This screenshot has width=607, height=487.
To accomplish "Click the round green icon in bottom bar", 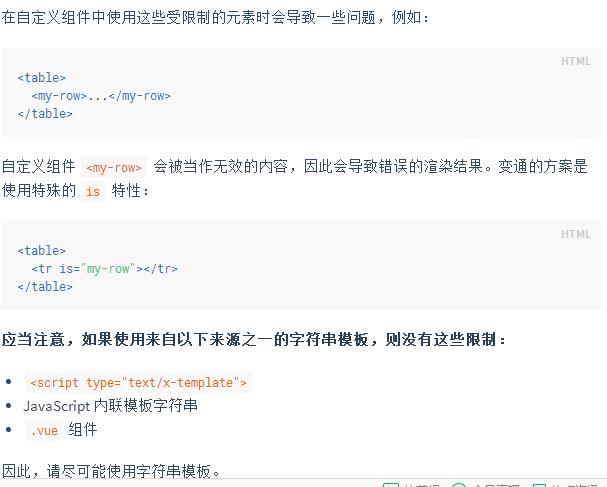I will pyautogui.click(x=459, y=485).
